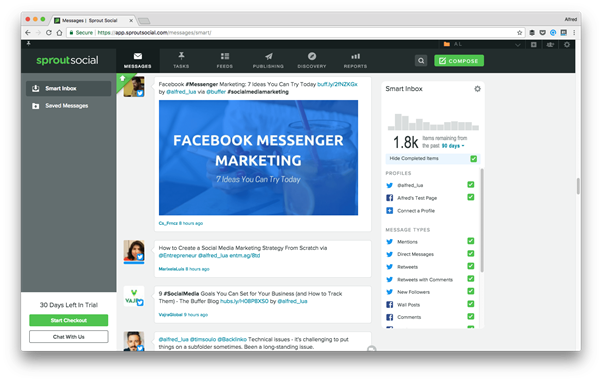Uncheck the Direct Messages checkbox
Screen dimensions: 602x381
[471, 254]
